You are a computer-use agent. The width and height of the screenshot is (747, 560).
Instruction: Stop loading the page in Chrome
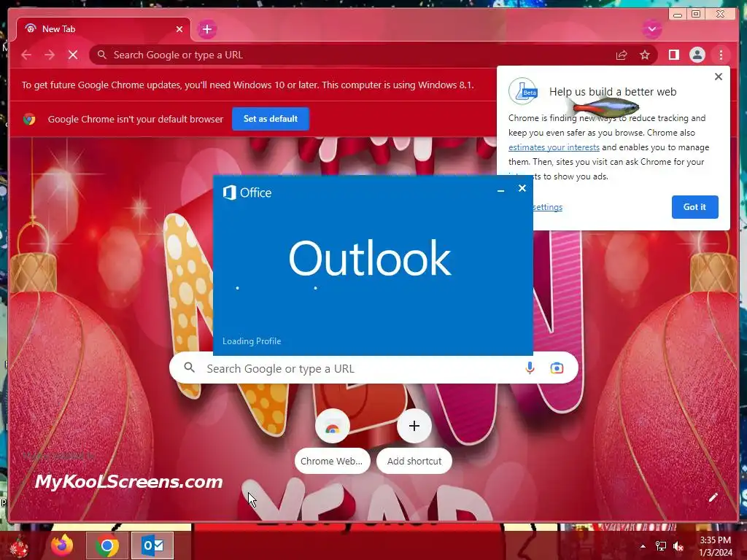pyautogui.click(x=73, y=55)
